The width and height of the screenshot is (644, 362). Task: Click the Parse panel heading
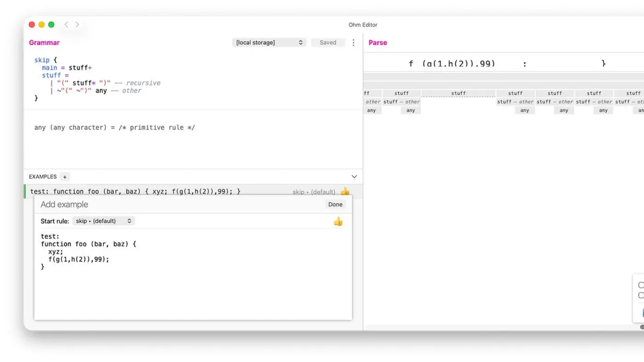pyautogui.click(x=378, y=42)
